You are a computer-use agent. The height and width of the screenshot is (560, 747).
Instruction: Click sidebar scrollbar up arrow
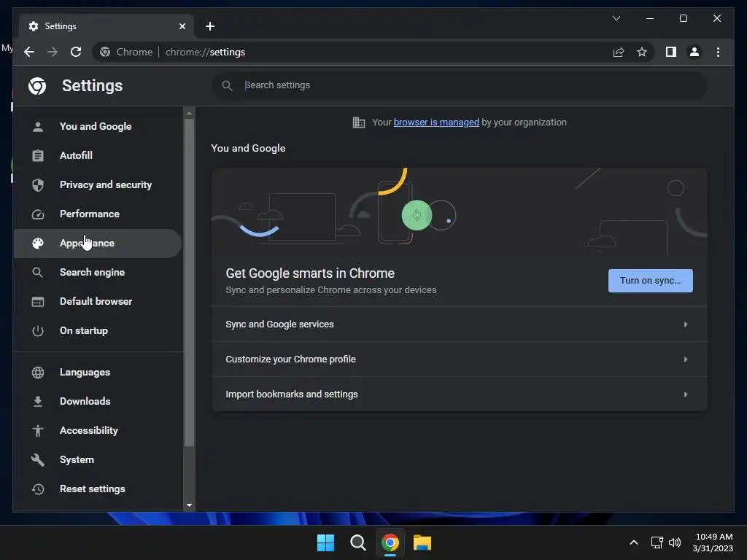point(189,113)
